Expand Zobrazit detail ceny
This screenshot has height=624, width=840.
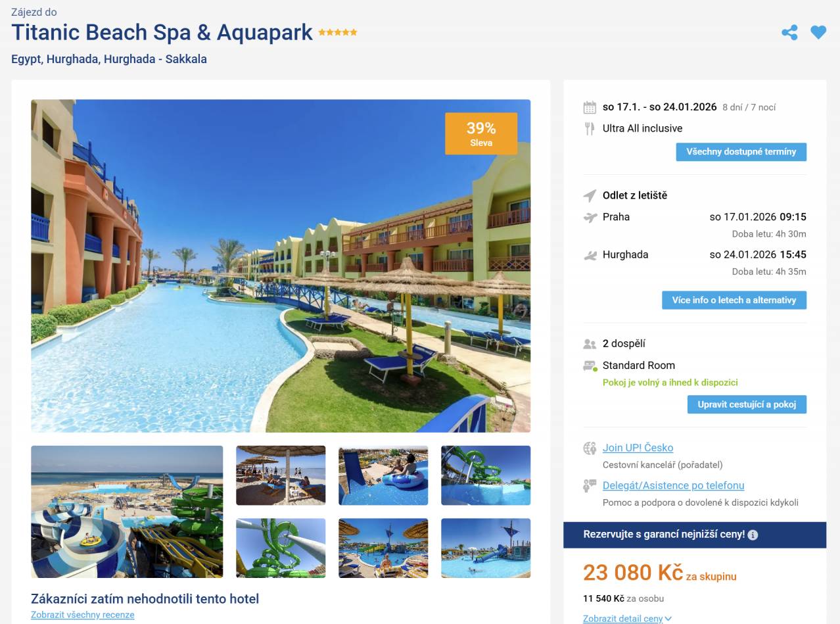[x=627, y=618]
